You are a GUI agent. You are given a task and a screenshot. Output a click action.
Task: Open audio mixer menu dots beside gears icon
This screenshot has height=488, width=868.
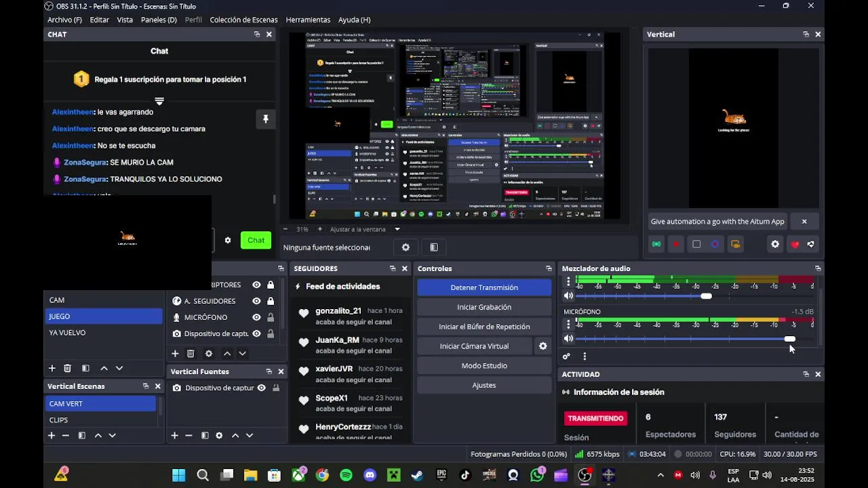(585, 356)
